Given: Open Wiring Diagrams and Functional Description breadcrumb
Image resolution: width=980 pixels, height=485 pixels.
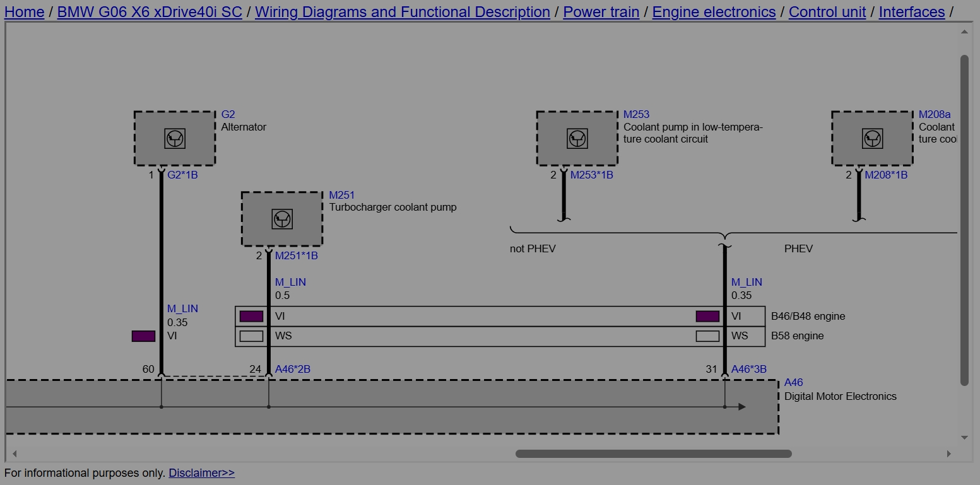Looking at the screenshot, I should coord(403,12).
